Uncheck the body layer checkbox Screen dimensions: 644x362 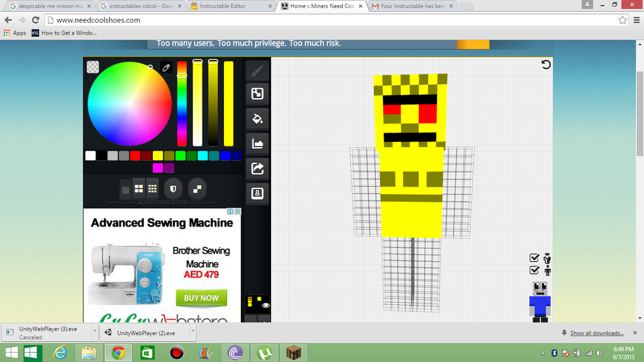(x=535, y=270)
